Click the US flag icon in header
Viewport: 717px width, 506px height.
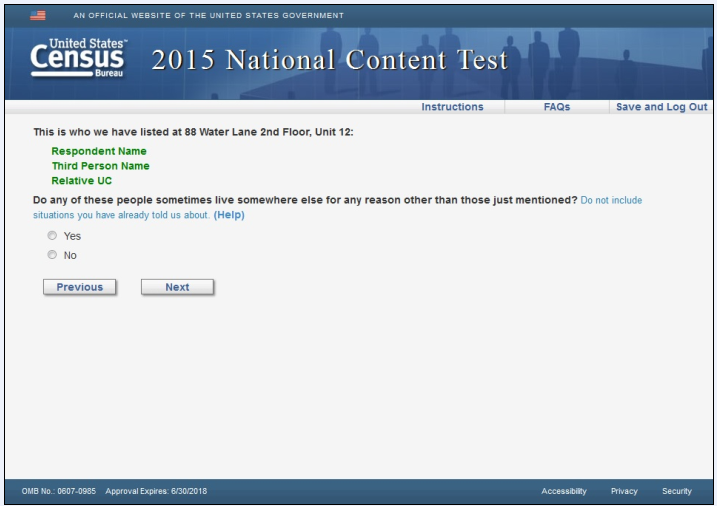coord(37,16)
